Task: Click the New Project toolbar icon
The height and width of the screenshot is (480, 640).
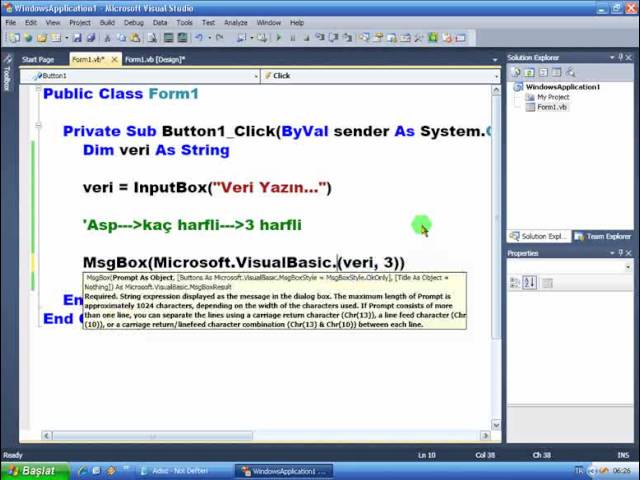Action: click(14, 38)
